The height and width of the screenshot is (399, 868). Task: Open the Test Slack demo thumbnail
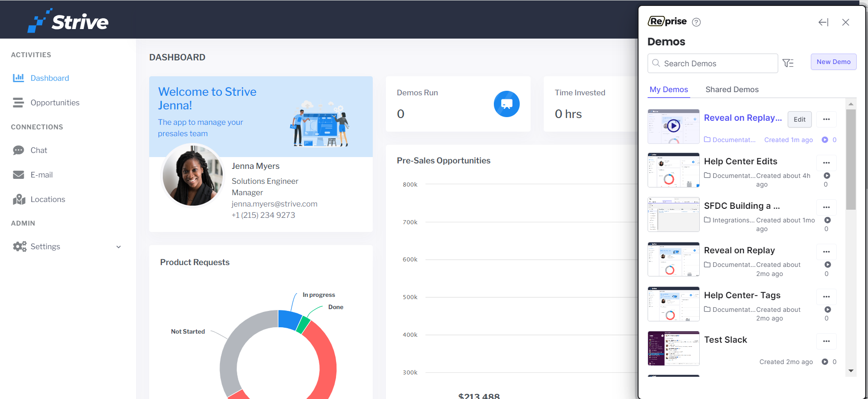click(673, 349)
